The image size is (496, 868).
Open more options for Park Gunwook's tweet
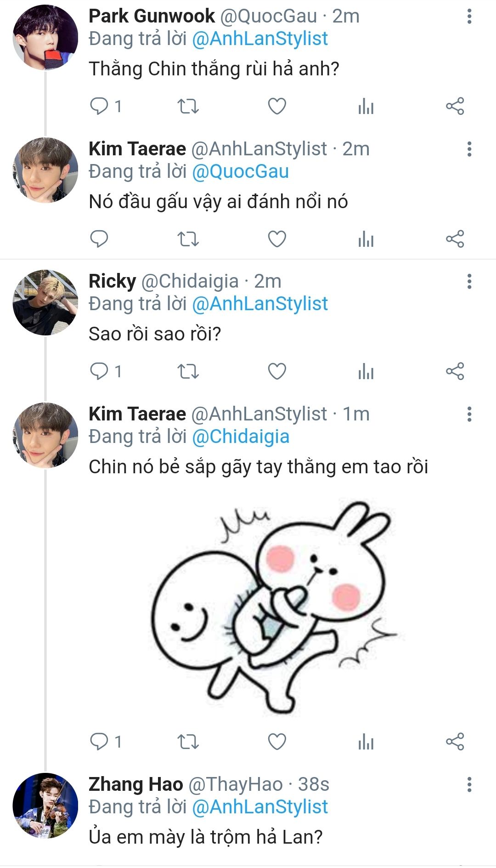pos(469,17)
